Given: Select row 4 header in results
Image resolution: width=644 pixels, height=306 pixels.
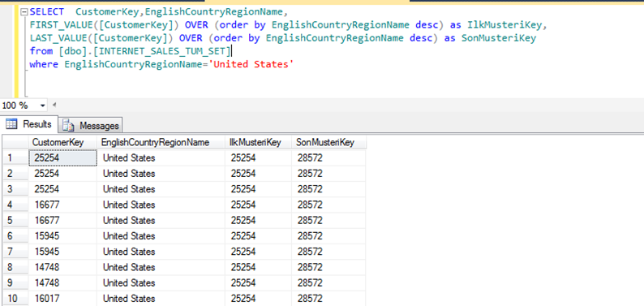Looking at the screenshot, I should pyautogui.click(x=15, y=205).
